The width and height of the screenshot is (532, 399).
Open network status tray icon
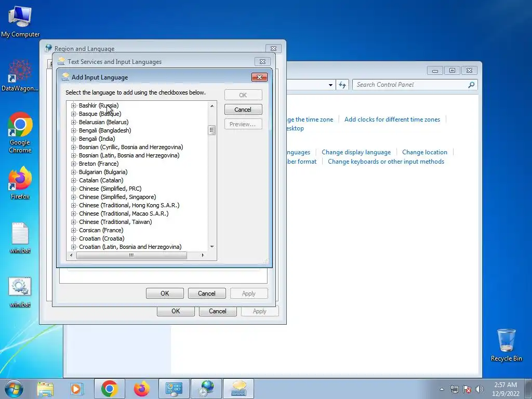click(454, 389)
